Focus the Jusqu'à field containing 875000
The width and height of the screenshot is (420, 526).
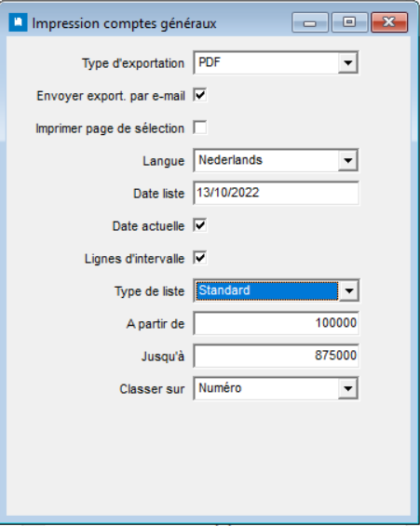(276, 356)
